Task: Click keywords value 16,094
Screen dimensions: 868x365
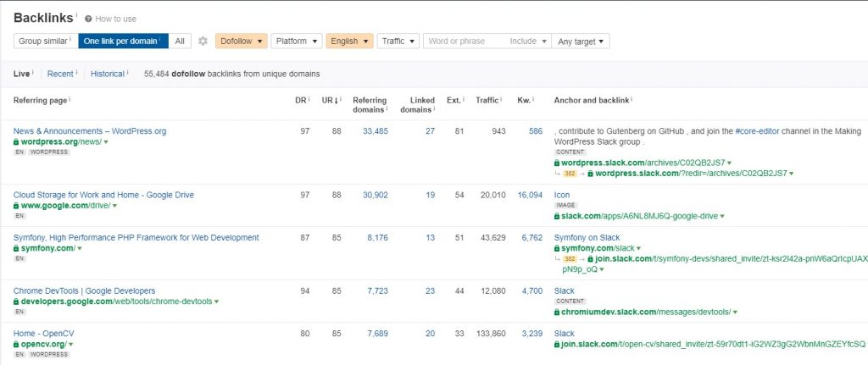Action: click(x=530, y=195)
